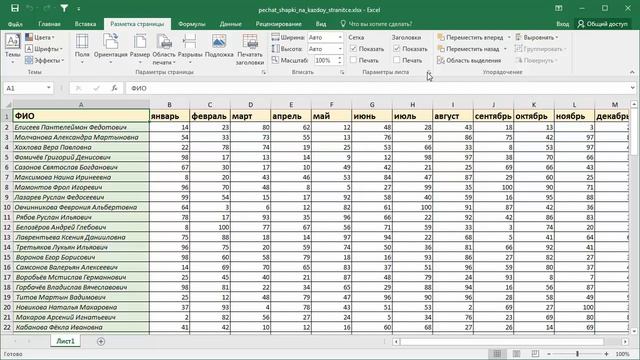Expand the formula bar chevron
Screen dimensions: 640x360
click(x=632, y=88)
